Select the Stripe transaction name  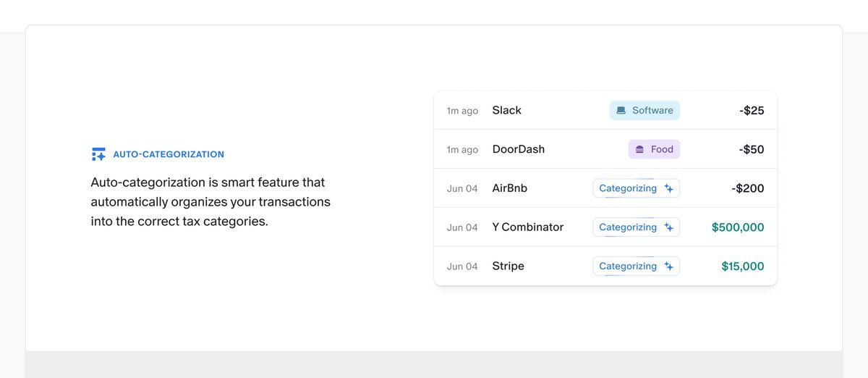[x=508, y=266]
